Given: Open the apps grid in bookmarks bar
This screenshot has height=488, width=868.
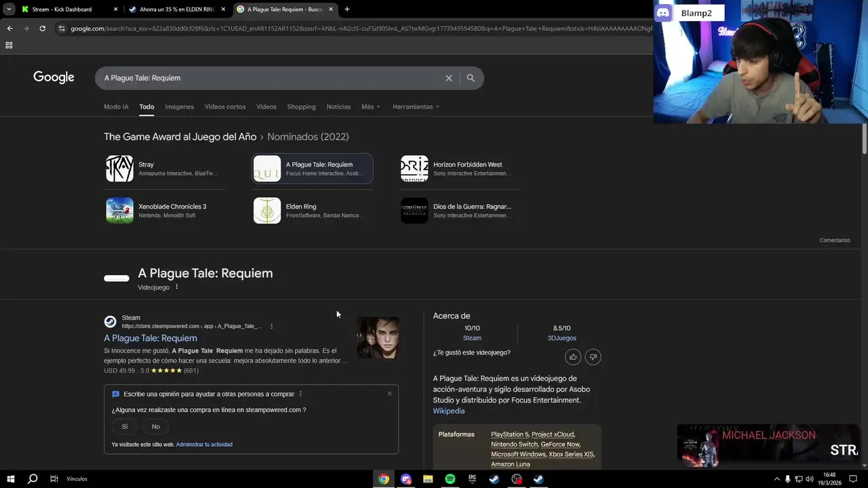Looking at the screenshot, I should coord(9,45).
